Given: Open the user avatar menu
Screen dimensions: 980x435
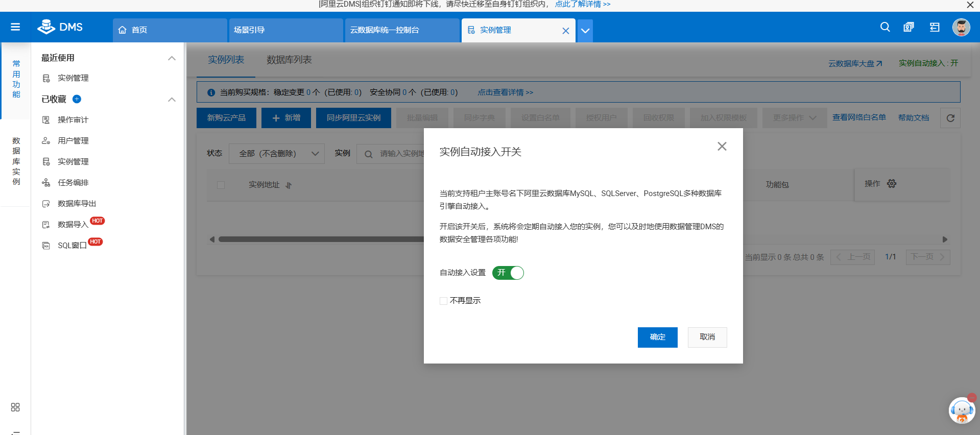Looking at the screenshot, I should click(x=961, y=27).
